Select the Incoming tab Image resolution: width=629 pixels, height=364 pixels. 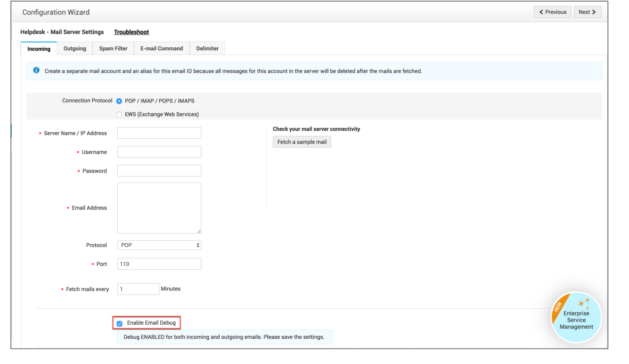pyautogui.click(x=39, y=49)
